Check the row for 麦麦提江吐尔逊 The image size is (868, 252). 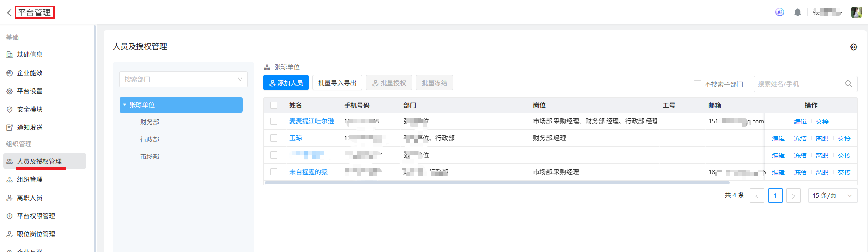274,121
